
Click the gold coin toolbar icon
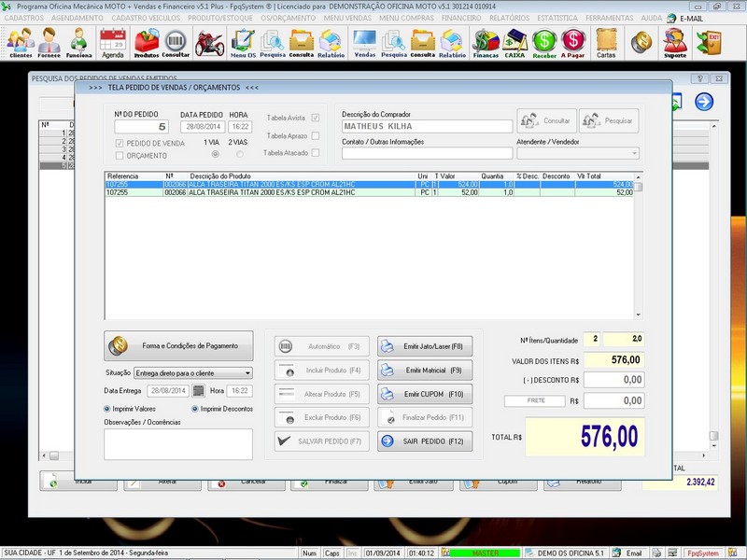pos(641,42)
